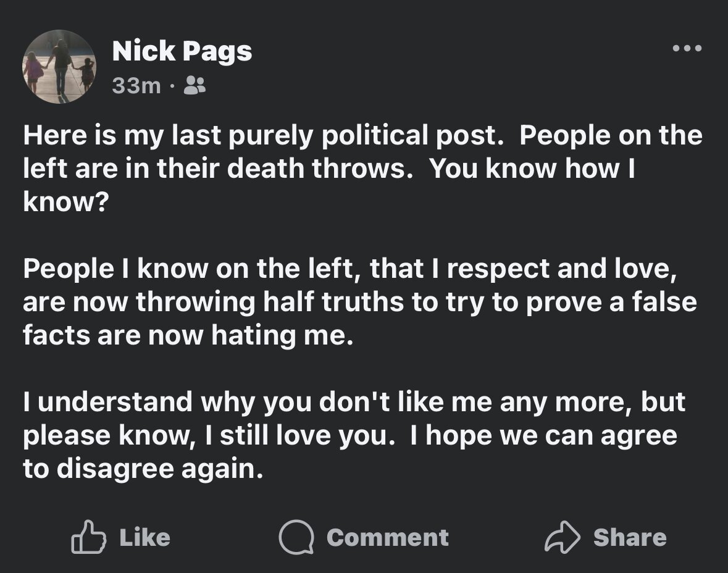Open the Nick Pags profile name link
Viewport: 728px width, 573px height.
[182, 52]
